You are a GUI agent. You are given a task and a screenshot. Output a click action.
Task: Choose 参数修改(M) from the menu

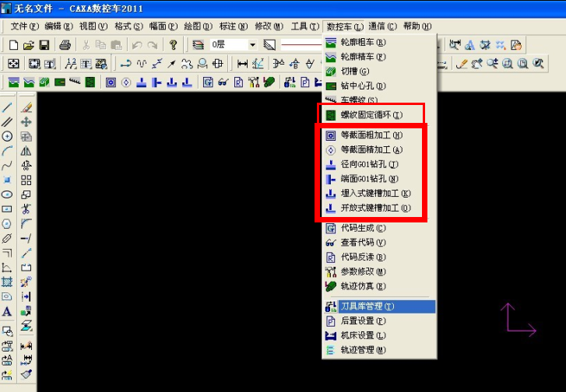tap(379, 271)
